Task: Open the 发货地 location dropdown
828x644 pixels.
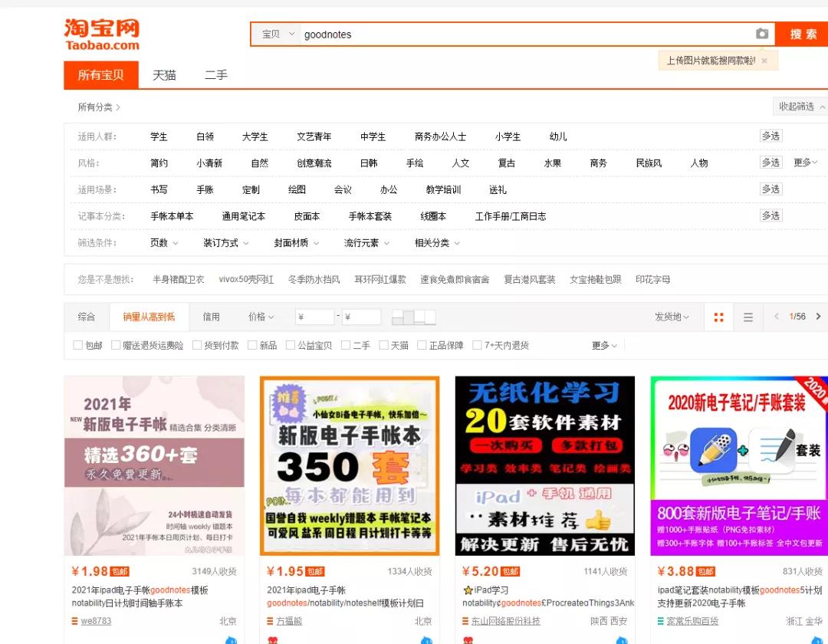Action: 672,317
